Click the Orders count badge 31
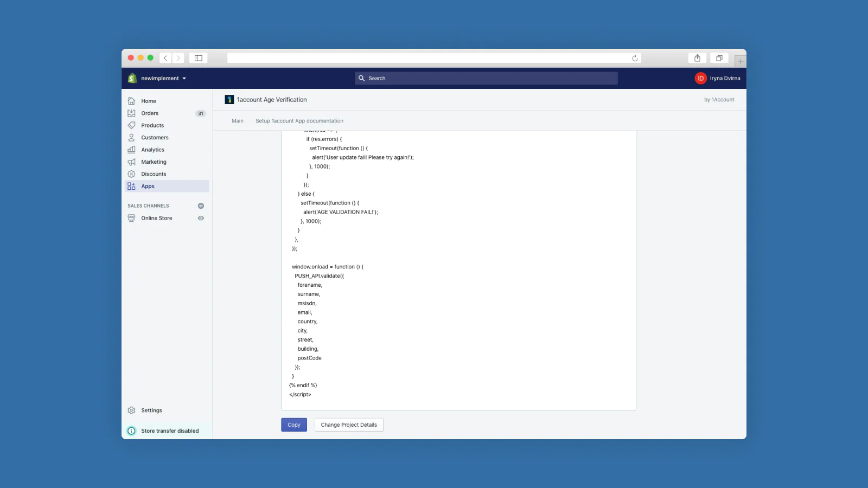The width and height of the screenshot is (868, 488). [x=201, y=113]
